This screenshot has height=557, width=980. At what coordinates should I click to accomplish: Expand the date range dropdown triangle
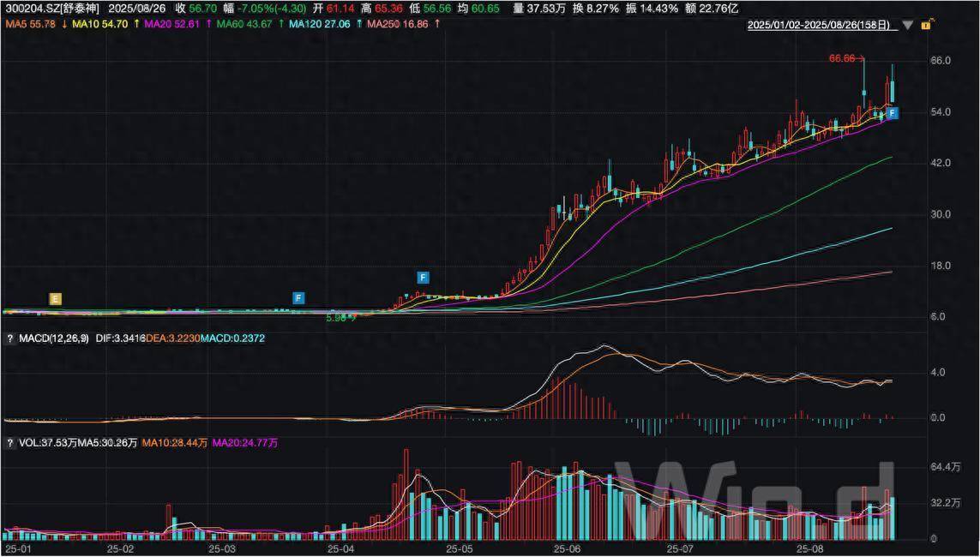click(907, 26)
